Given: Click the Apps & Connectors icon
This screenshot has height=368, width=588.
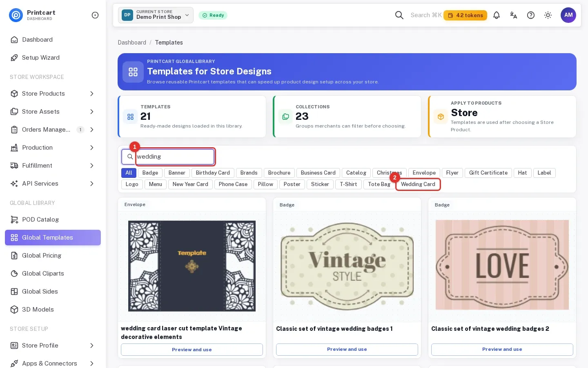Looking at the screenshot, I should tap(14, 364).
